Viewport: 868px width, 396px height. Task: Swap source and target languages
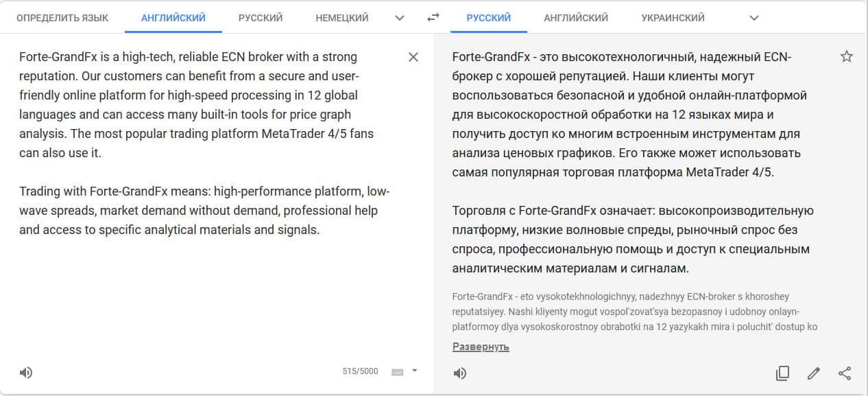433,18
